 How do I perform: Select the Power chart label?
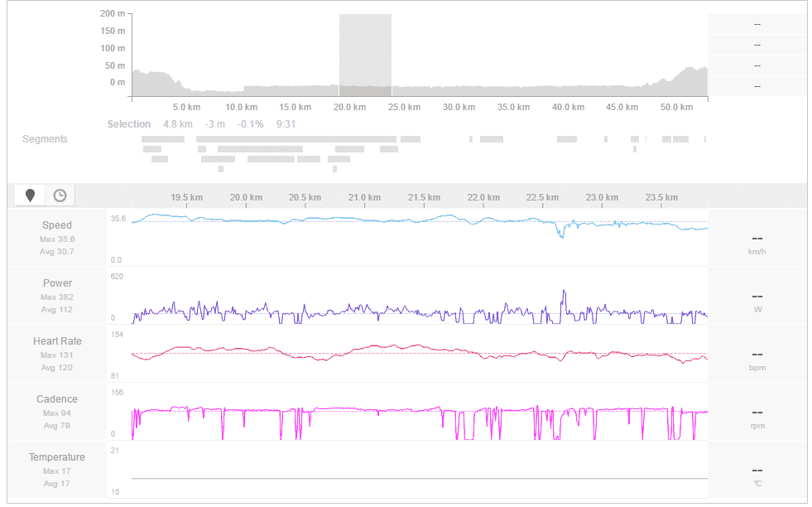(57, 283)
